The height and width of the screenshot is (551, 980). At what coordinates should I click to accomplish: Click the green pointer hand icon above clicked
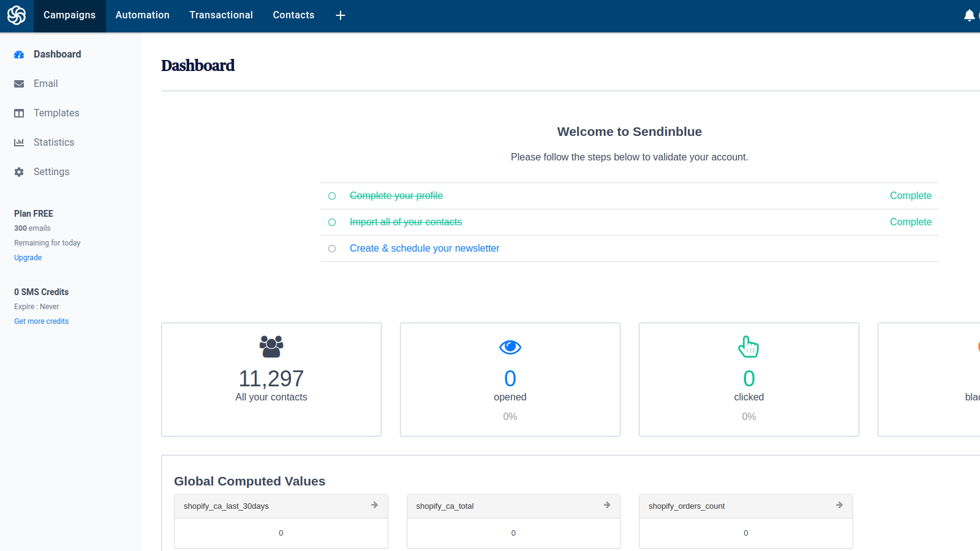[748, 347]
